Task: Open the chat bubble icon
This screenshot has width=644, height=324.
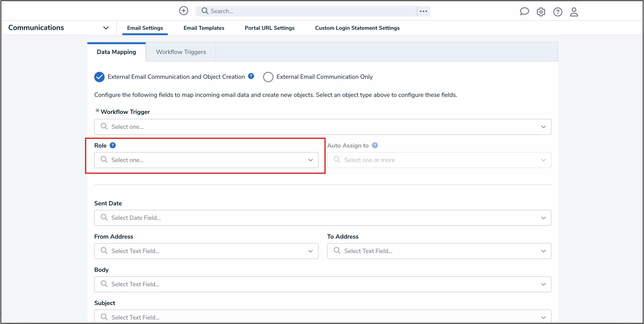Action: (x=524, y=11)
